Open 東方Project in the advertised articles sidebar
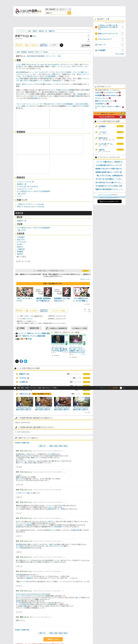This screenshot has height=644, width=138. pyautogui.click(x=103, y=138)
